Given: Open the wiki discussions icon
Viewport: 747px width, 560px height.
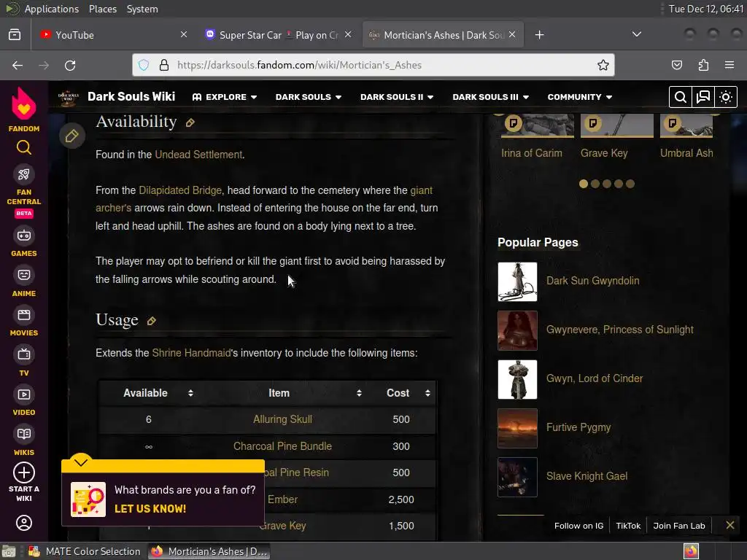Looking at the screenshot, I should pos(703,97).
